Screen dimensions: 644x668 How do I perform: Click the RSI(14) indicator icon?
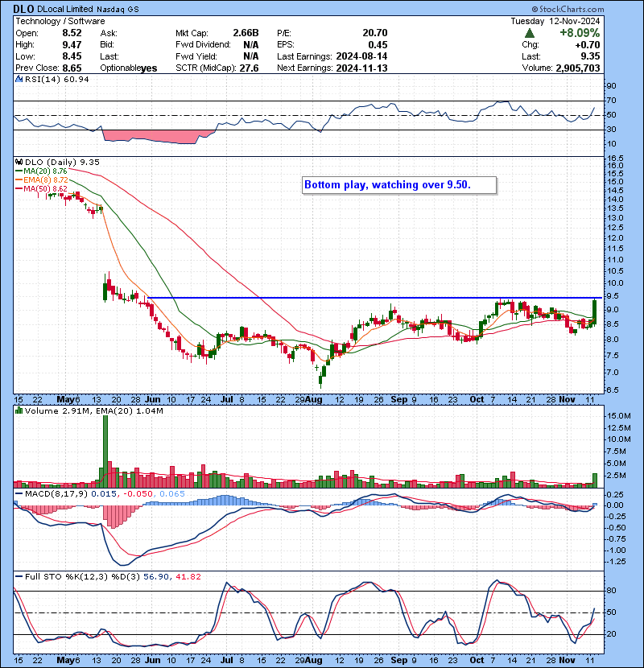[19, 79]
